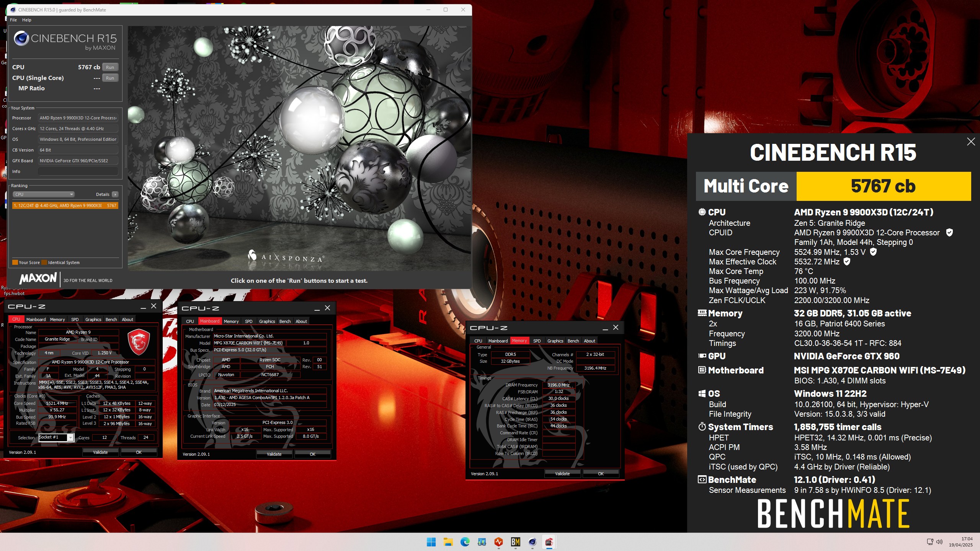Click the Processor field AMD Ryzen 9 9900X3D
Image resolution: width=980 pixels, height=551 pixels.
[x=78, y=118]
